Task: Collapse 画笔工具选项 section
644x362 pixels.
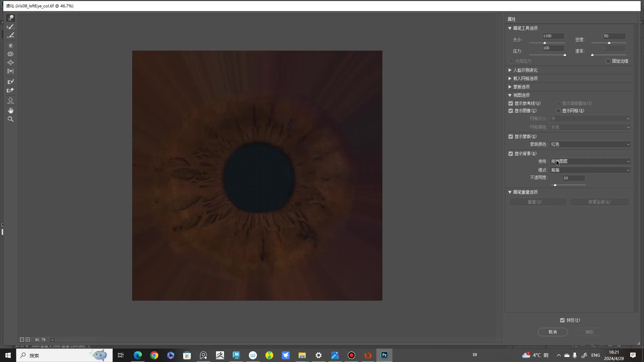Action: pos(510,28)
